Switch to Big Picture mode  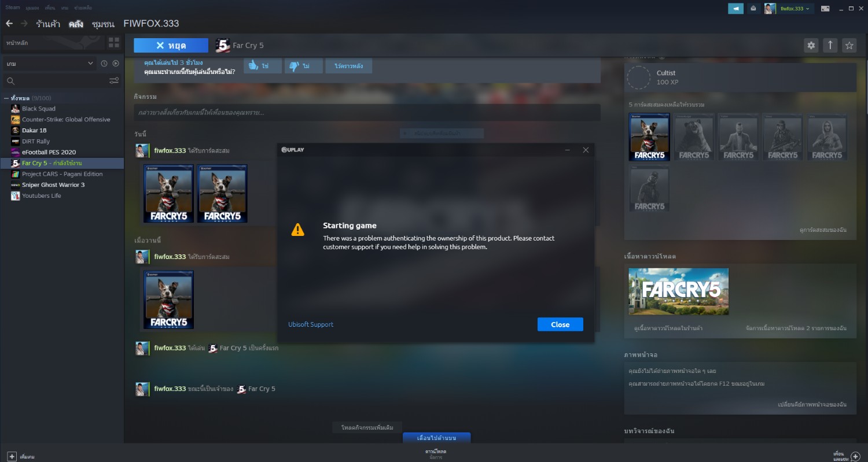(x=825, y=9)
